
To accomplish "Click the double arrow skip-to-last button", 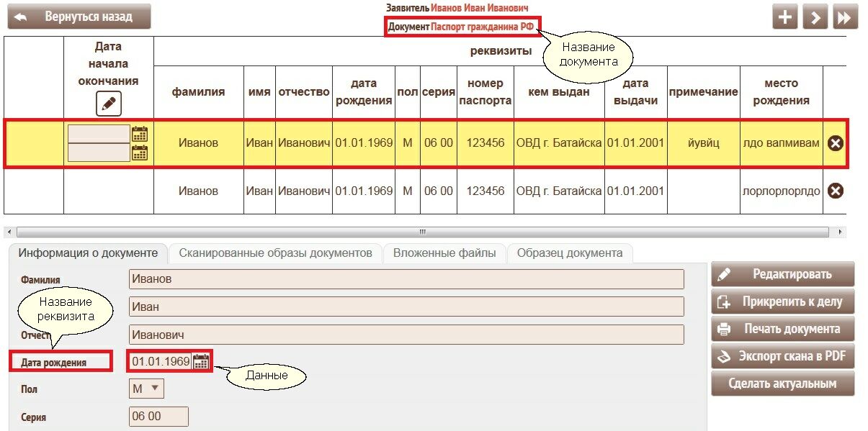I will [x=845, y=17].
